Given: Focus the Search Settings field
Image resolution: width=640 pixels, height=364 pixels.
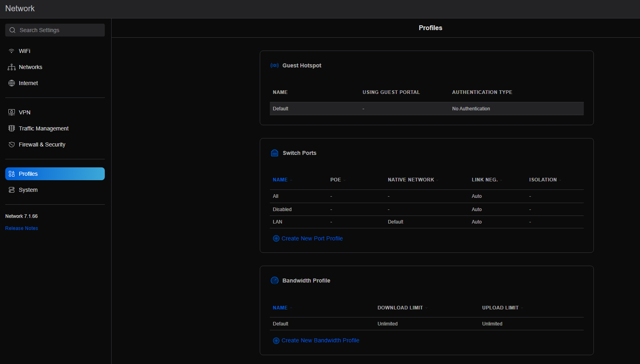Looking at the screenshot, I should pos(55,30).
